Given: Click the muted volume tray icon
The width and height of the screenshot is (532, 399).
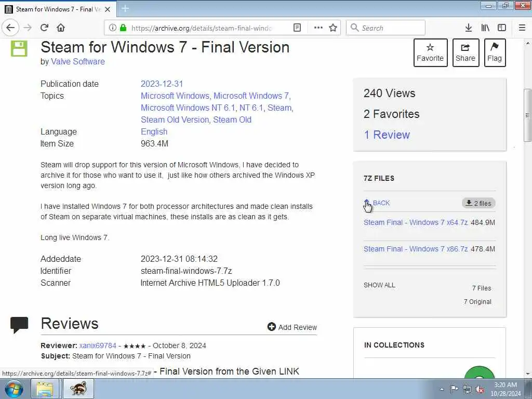Looking at the screenshot, I should click(480, 389).
